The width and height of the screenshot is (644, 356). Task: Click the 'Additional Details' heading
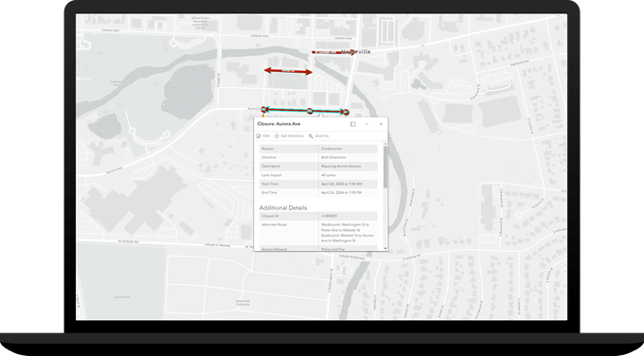click(283, 207)
